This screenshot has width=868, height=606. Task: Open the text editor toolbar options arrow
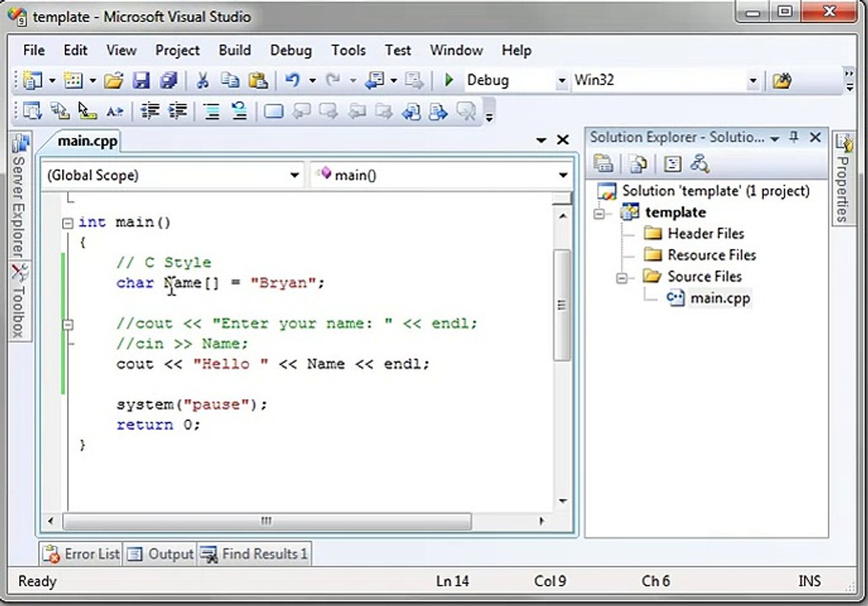(489, 117)
